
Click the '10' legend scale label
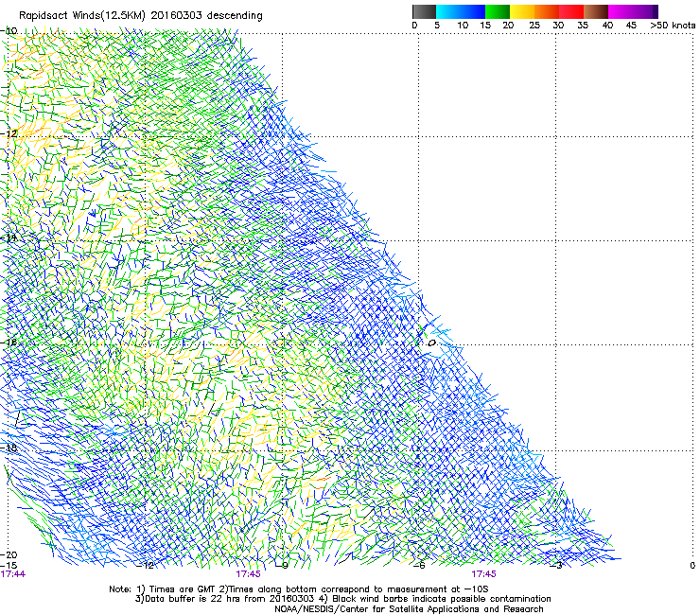coord(463,25)
